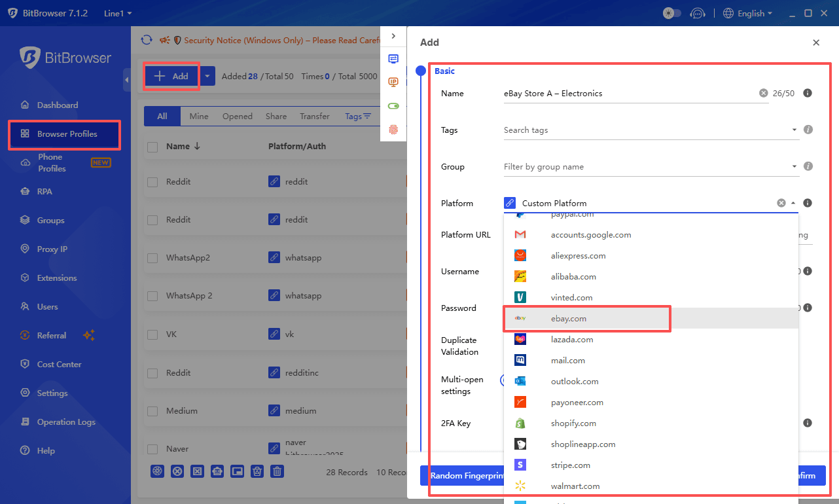Show info tooltip for the Group field

click(808, 166)
